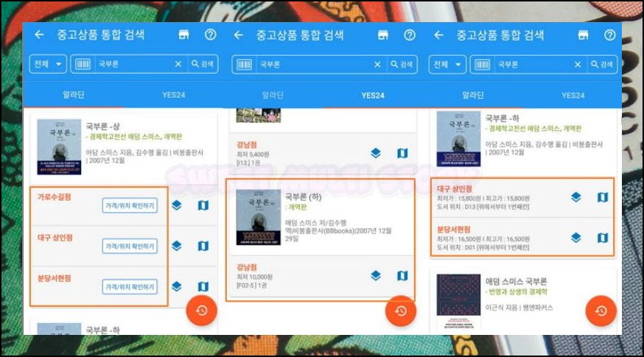Open the map icon for 가로수길점

[203, 205]
